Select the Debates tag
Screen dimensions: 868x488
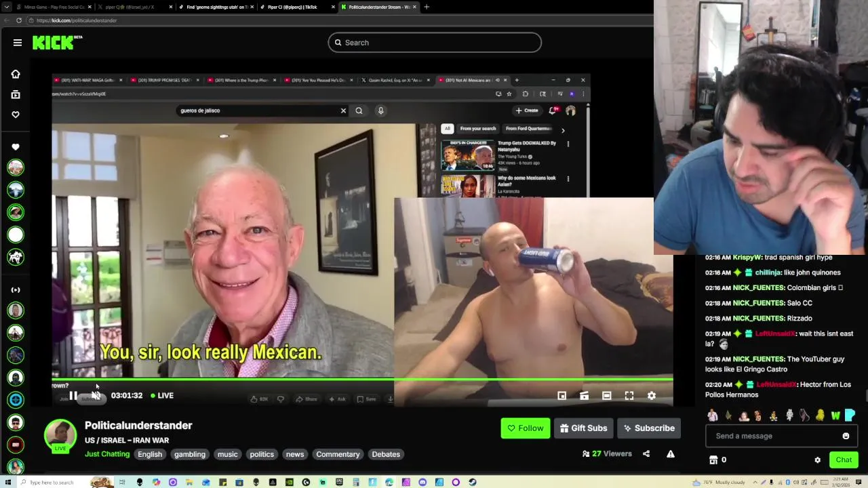coord(386,454)
